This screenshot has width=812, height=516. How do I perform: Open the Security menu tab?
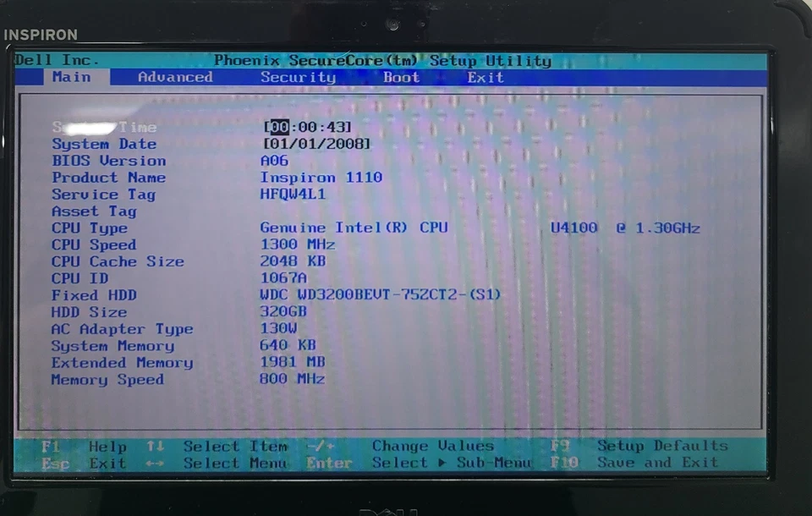click(298, 77)
